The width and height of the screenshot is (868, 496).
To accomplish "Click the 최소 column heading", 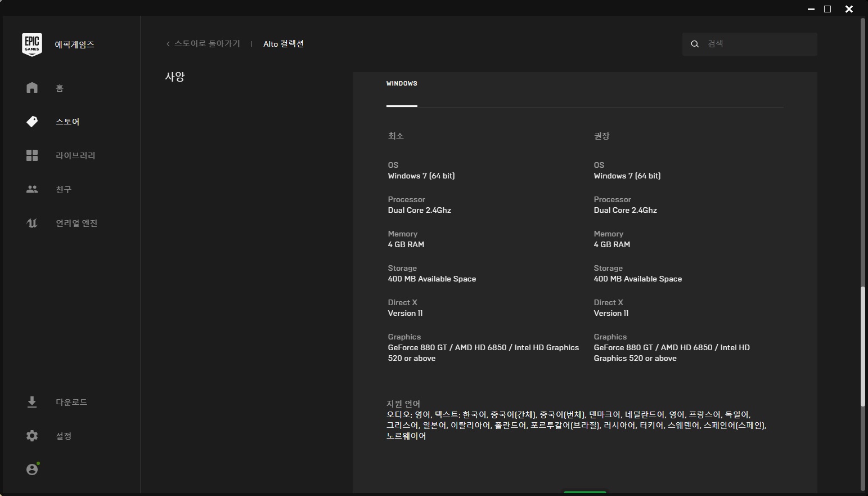I will [x=396, y=136].
